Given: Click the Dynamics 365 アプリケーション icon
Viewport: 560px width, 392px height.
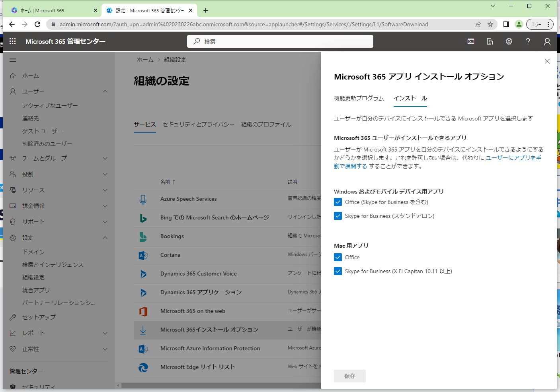Looking at the screenshot, I should (143, 293).
